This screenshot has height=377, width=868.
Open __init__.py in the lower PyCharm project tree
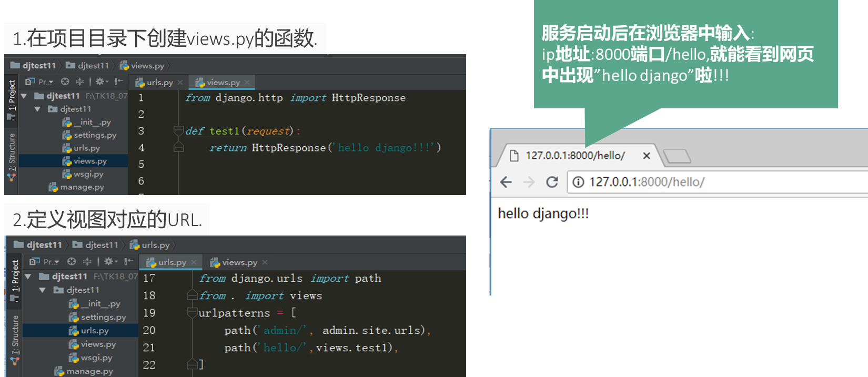point(95,303)
